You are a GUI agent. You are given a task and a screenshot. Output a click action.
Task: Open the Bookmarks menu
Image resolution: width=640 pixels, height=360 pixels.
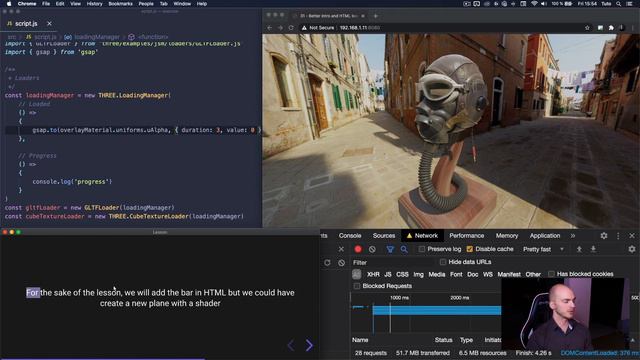point(120,4)
